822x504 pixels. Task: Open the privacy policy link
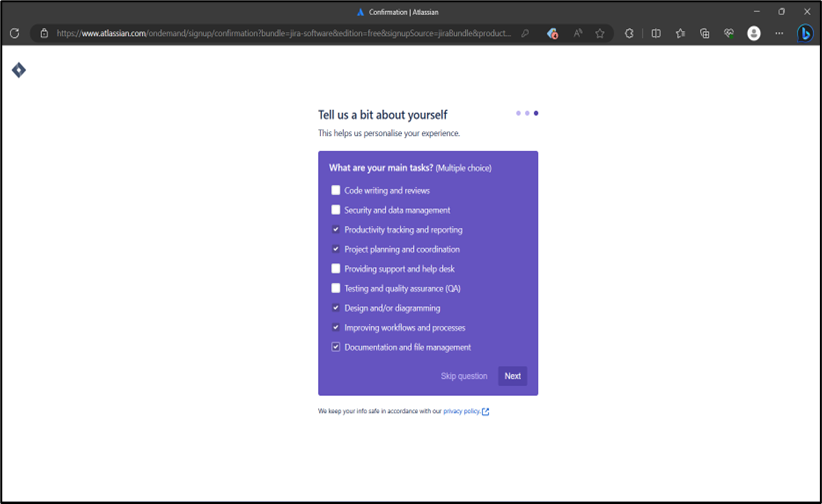(x=461, y=411)
